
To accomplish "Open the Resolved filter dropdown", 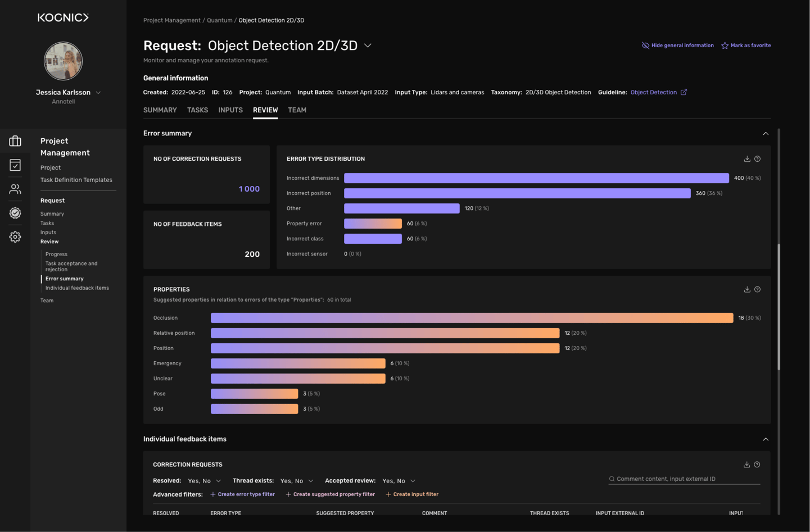I will [205, 481].
